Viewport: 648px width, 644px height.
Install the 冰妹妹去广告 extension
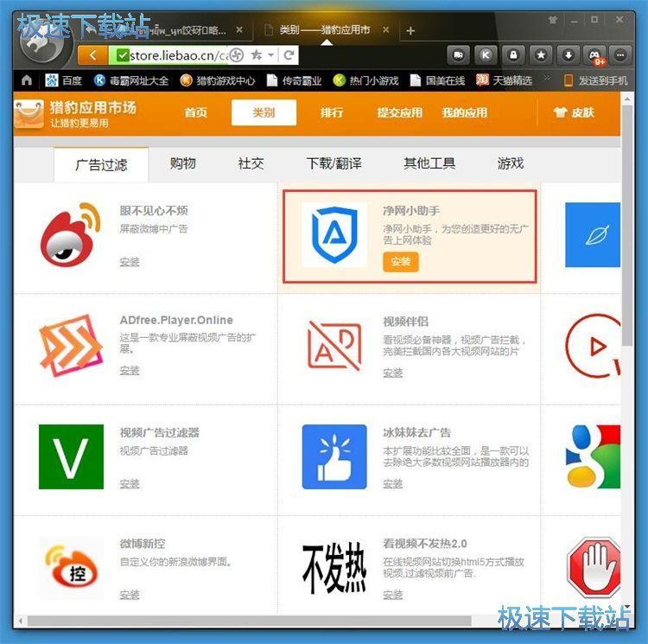pos(392,483)
